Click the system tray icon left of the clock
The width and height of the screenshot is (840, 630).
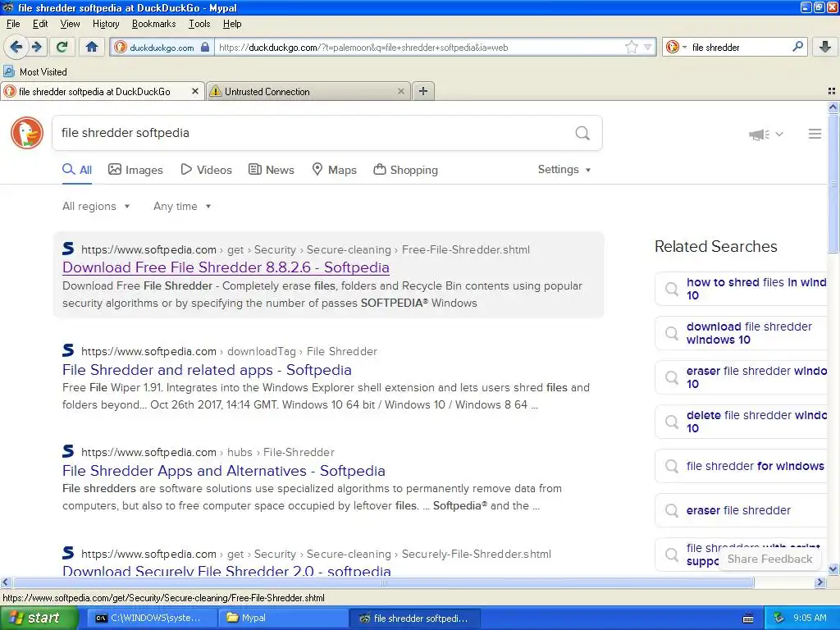click(779, 618)
